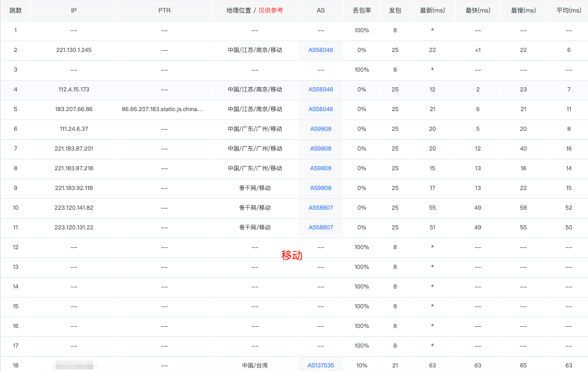Image resolution: width=588 pixels, height=371 pixels.
Task: Click the red 仅供参考 header text
Action: (270, 11)
